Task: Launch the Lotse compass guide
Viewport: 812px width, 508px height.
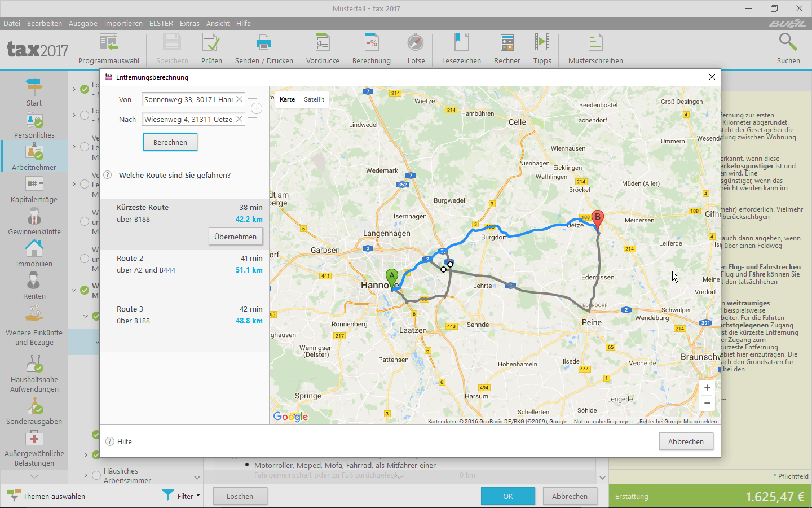Action: tap(416, 43)
